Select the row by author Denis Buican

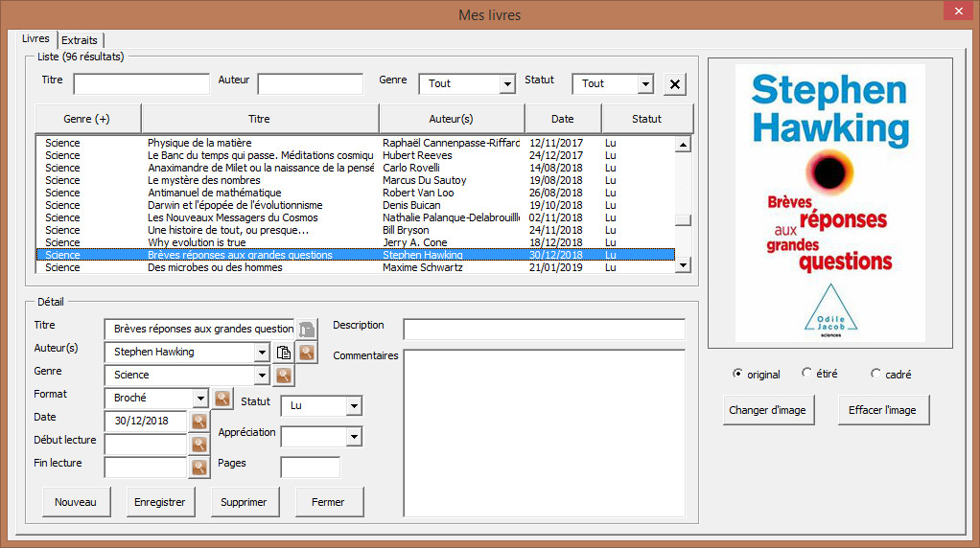tap(356, 205)
